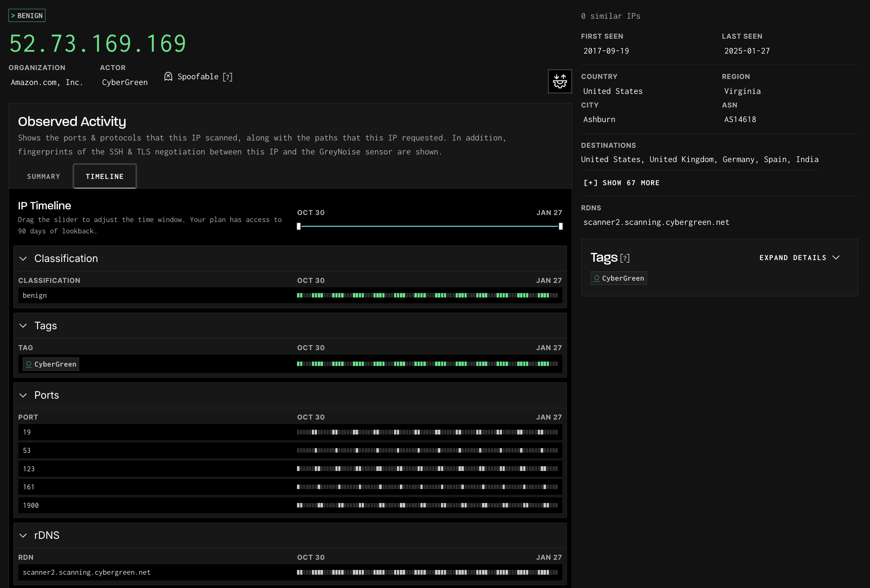Click the left timeline slider handle

click(x=299, y=226)
